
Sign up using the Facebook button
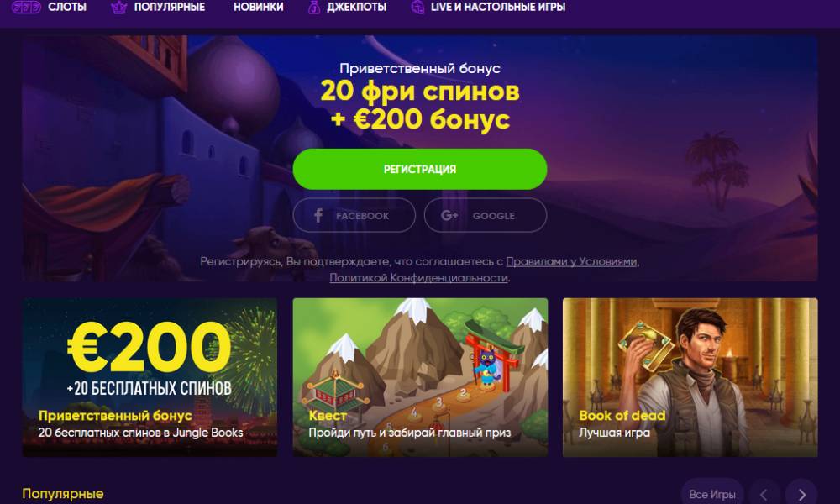(x=354, y=215)
